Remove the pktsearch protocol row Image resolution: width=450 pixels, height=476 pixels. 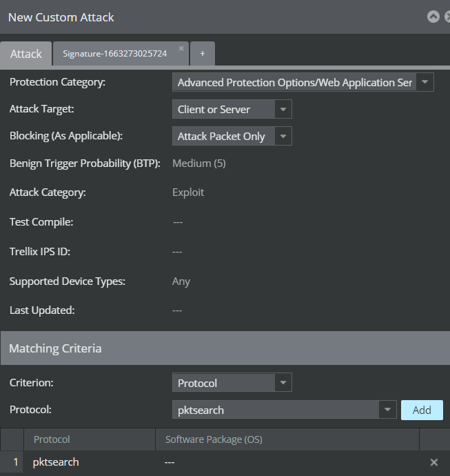(434, 462)
